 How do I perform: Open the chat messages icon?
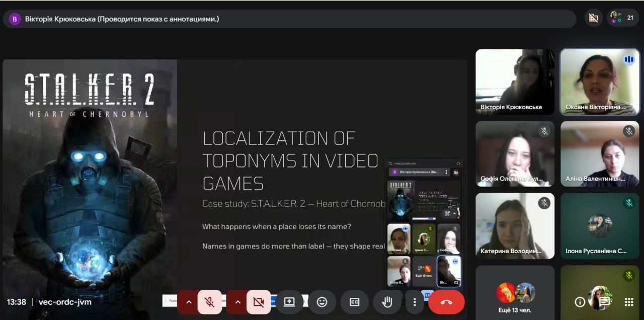click(604, 302)
